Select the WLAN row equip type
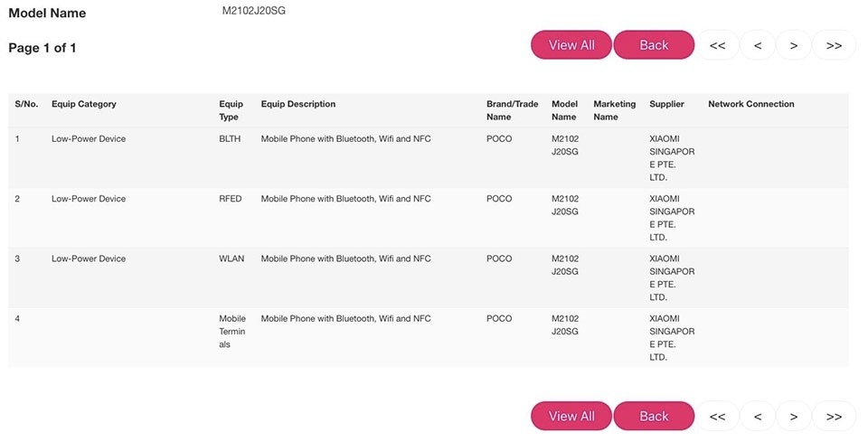Image resolution: width=868 pixels, height=442 pixels. [231, 259]
